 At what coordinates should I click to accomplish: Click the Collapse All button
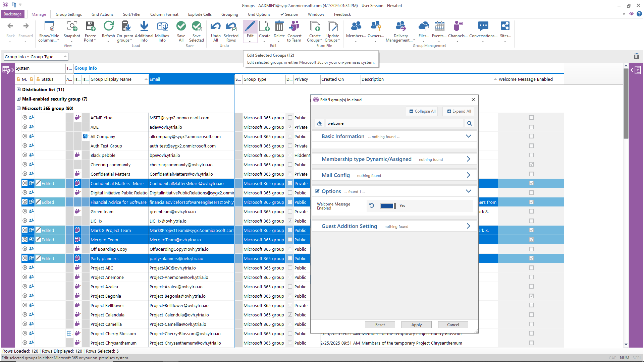422,111
